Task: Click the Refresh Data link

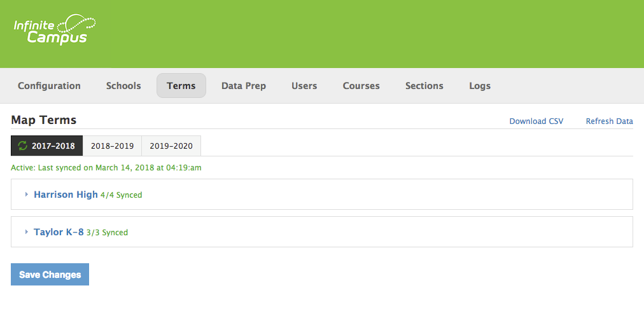Action: pos(609,121)
